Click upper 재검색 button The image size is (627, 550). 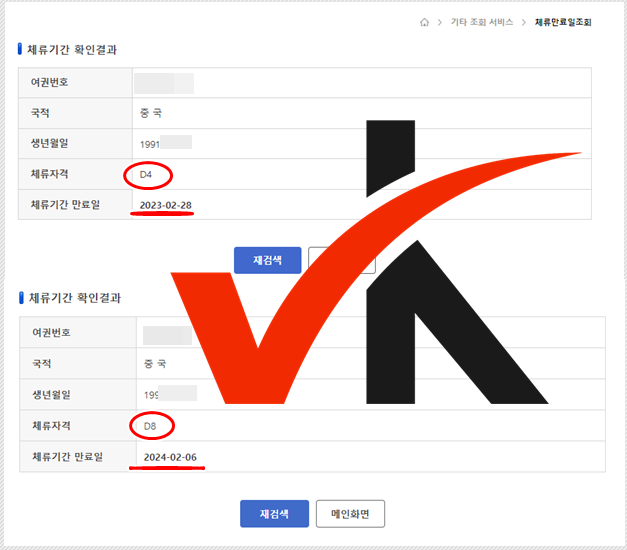tap(268, 260)
